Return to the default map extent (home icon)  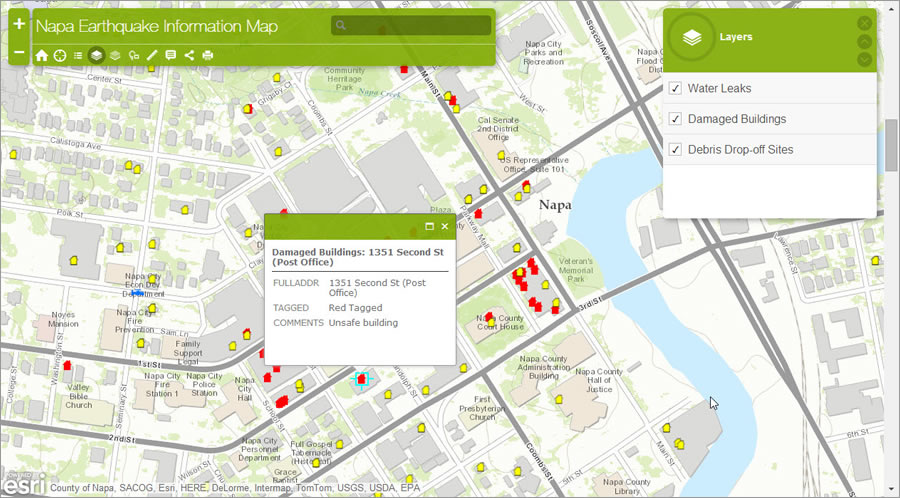coord(41,55)
